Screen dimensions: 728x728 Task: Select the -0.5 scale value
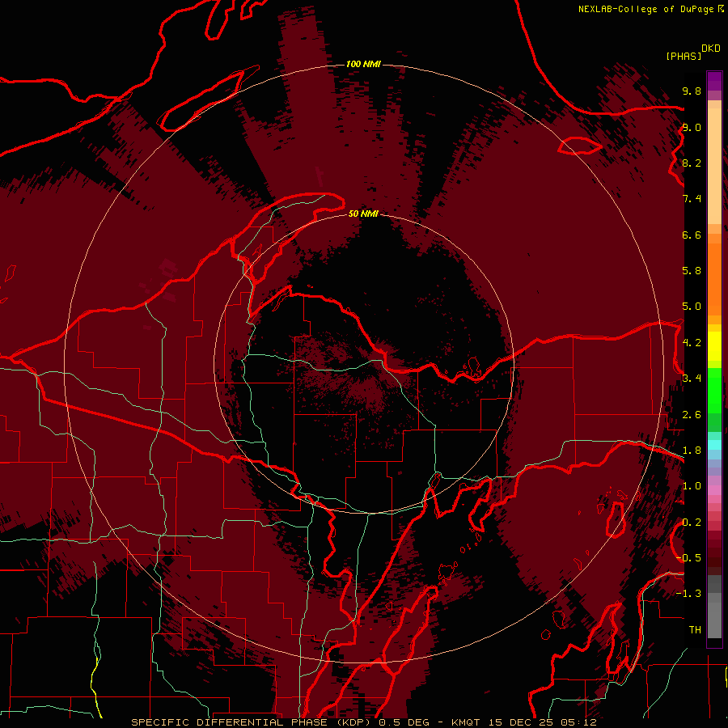[x=689, y=558]
